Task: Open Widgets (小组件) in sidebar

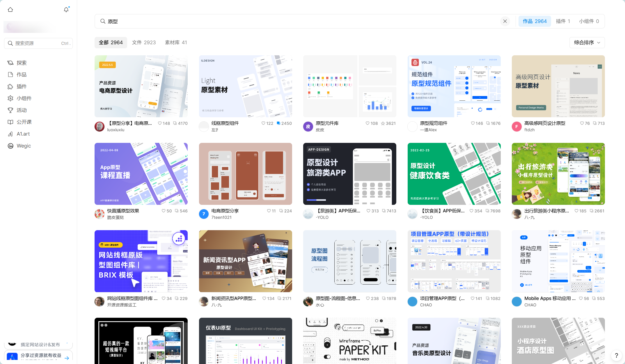Action: click(x=24, y=98)
